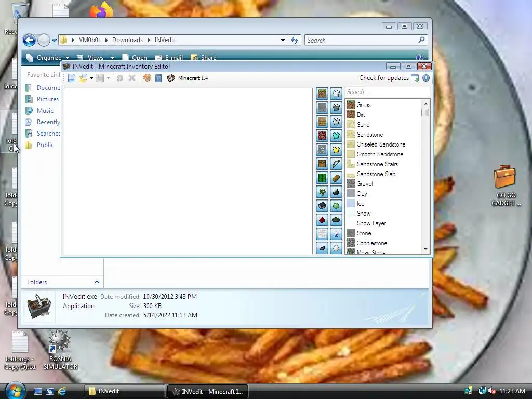Click the Minecraft 1.4 version button
This screenshot has width=532, height=399.
[x=187, y=78]
